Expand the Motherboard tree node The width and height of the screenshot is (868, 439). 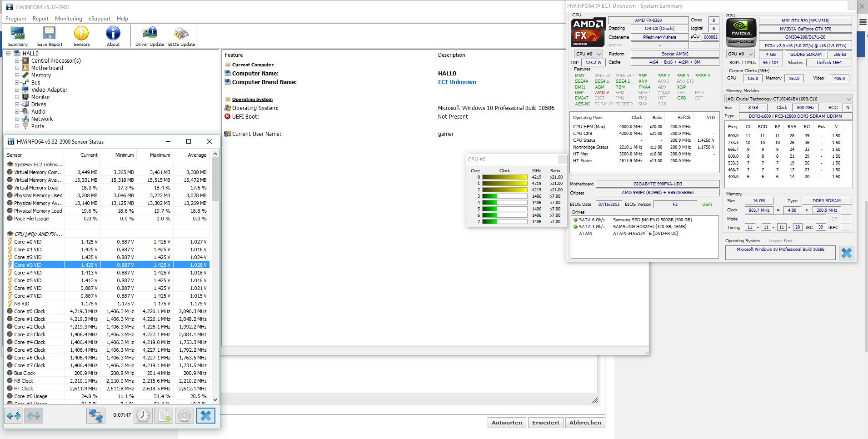17,68
